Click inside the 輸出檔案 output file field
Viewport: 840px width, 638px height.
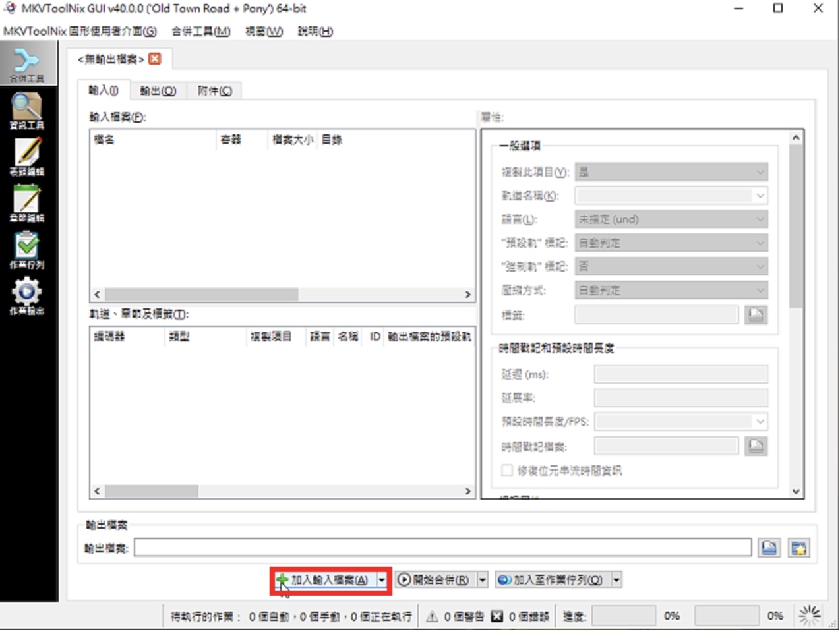coord(442,548)
